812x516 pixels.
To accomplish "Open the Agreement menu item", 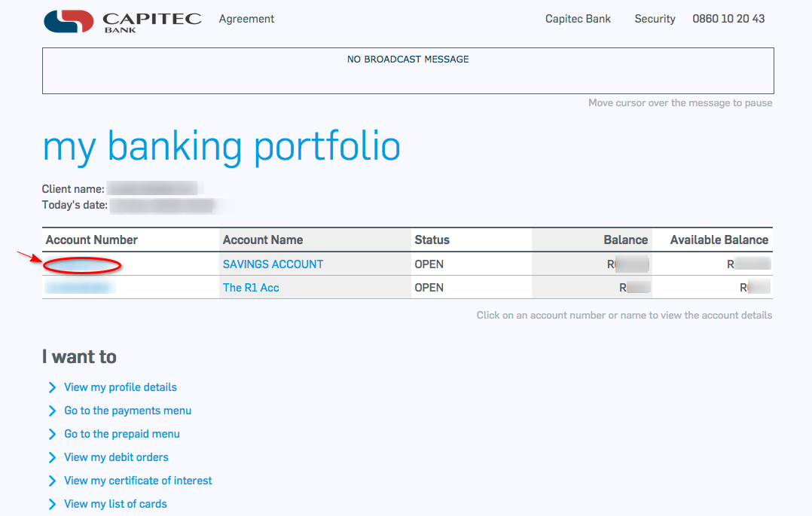I will (246, 18).
